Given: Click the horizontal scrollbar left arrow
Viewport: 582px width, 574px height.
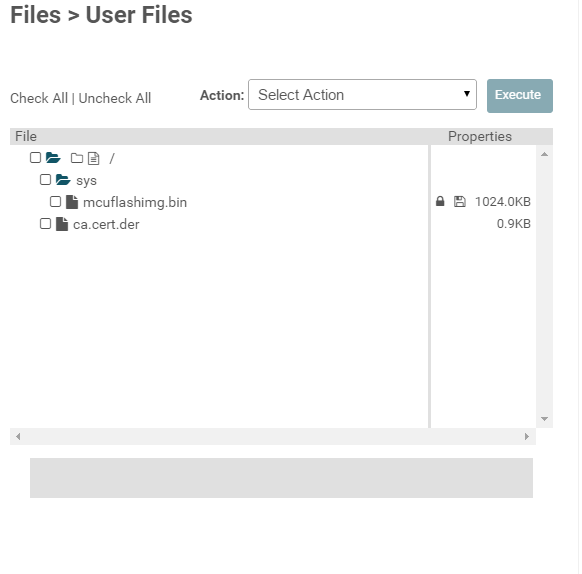Looking at the screenshot, I should pos(18,436).
